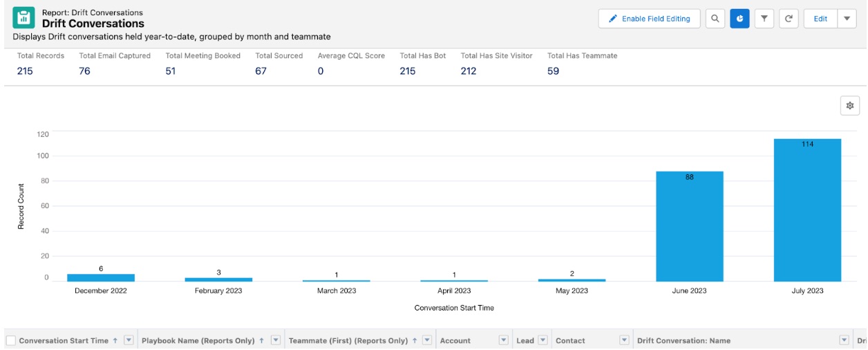
Task: Click the 'March 2023' axis label
Action: point(337,291)
